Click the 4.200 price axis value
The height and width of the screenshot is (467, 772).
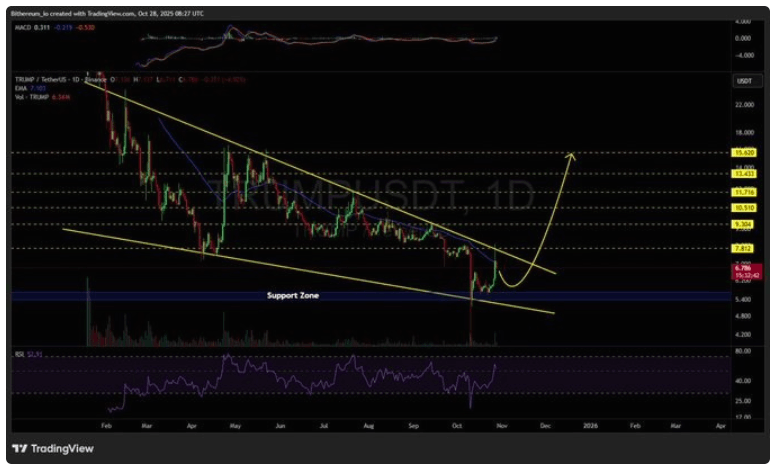click(744, 335)
